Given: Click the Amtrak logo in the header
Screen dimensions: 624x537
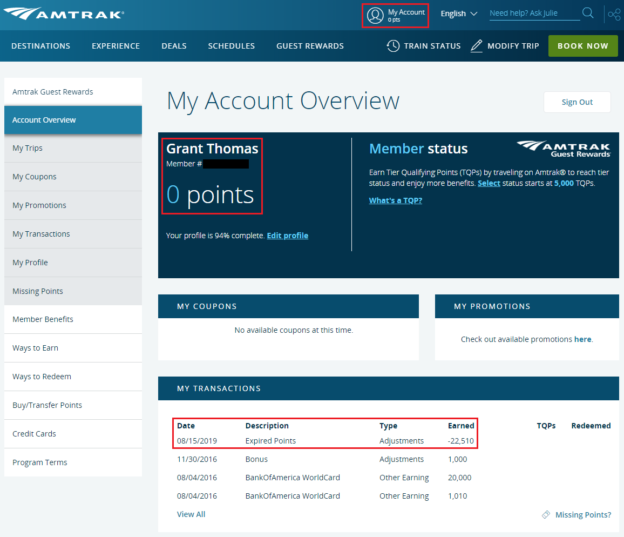Looking at the screenshot, I should click(64, 14).
